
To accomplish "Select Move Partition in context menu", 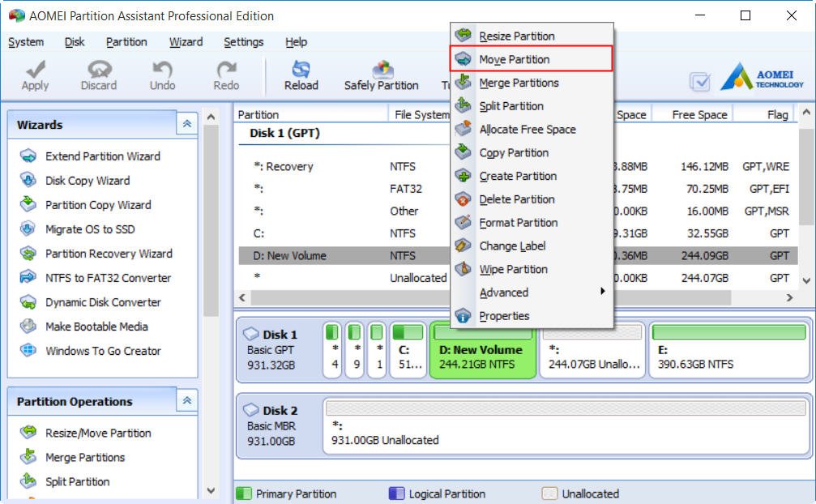I will [x=532, y=59].
